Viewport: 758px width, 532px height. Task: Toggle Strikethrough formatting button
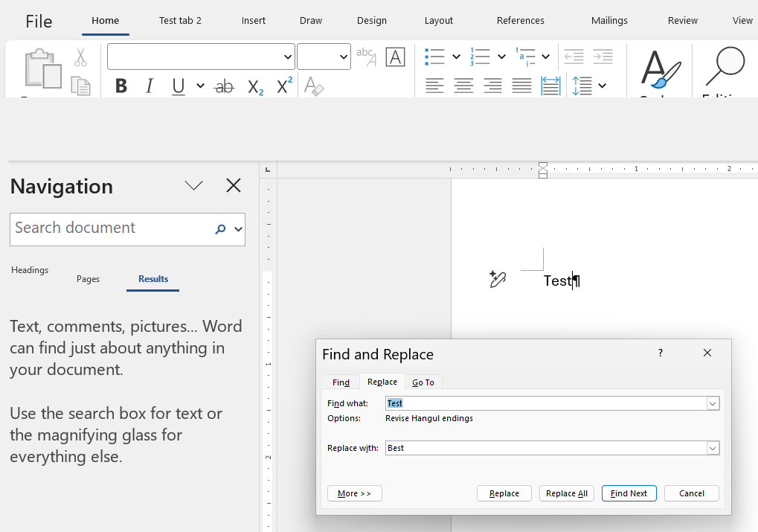tap(224, 86)
